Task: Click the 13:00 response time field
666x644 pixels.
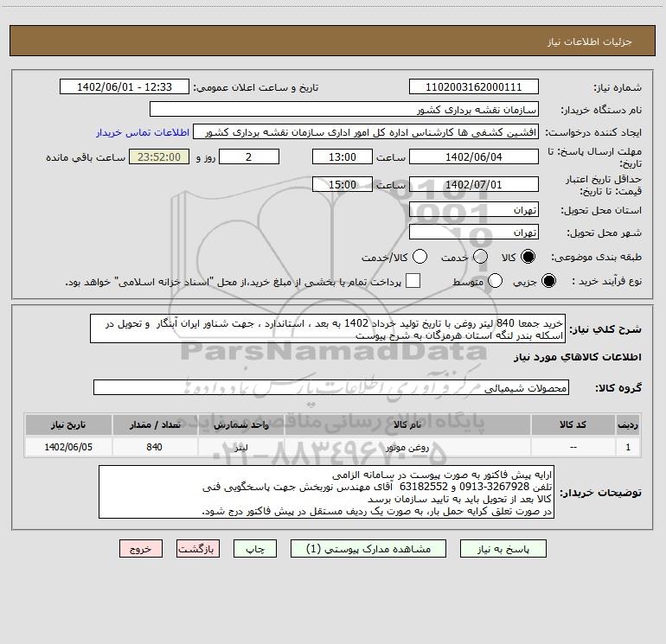Action: pos(343,157)
